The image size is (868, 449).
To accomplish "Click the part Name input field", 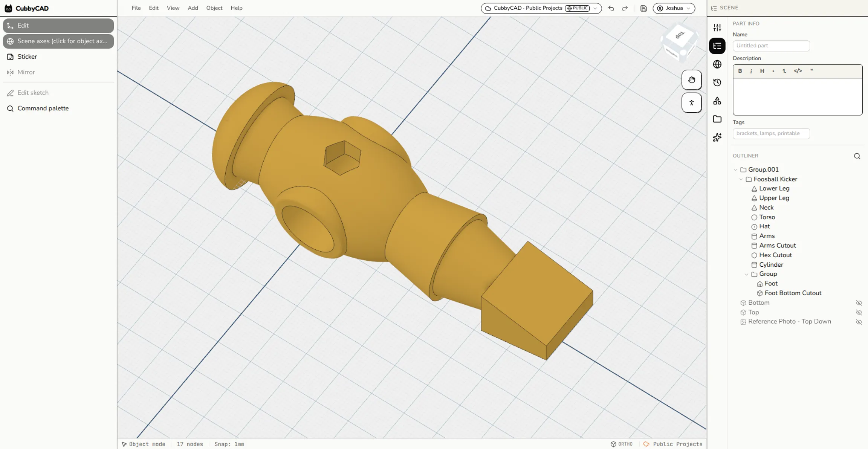I will point(771,46).
